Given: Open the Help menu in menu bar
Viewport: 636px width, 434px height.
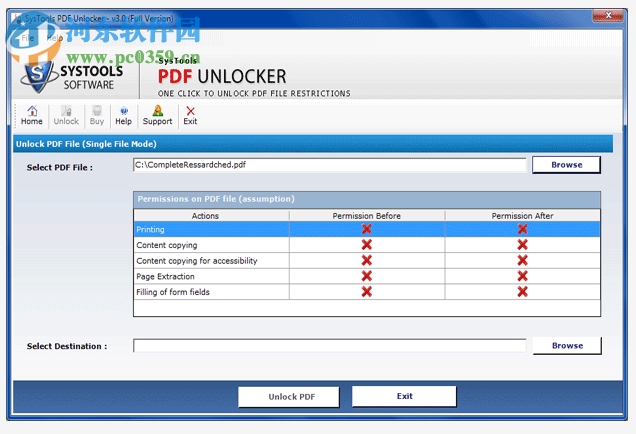Looking at the screenshot, I should tap(55, 38).
